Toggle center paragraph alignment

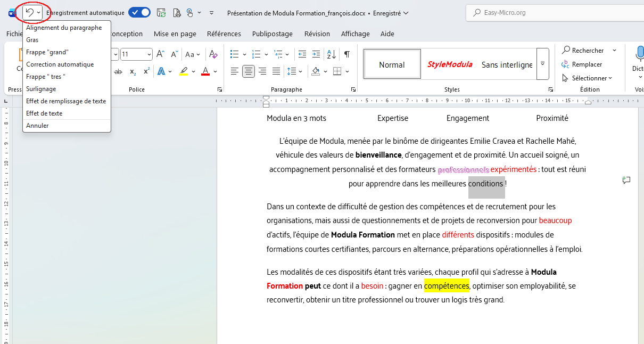coord(248,71)
